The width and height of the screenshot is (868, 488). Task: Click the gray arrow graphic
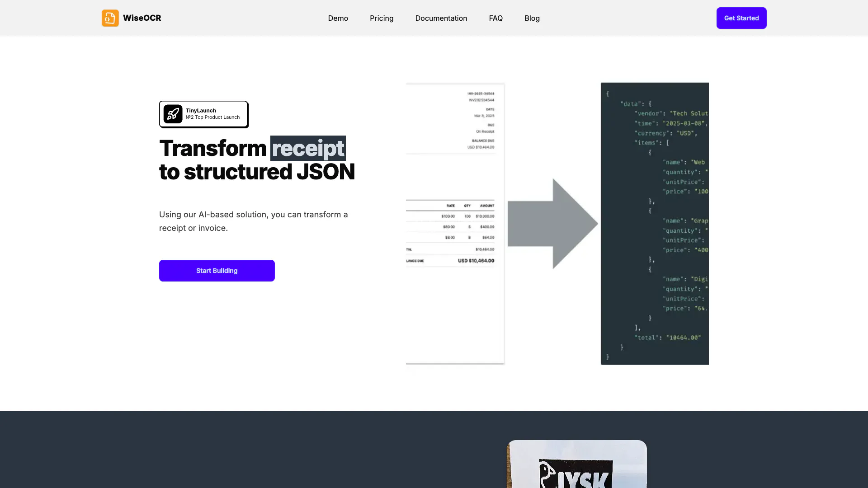(x=552, y=224)
